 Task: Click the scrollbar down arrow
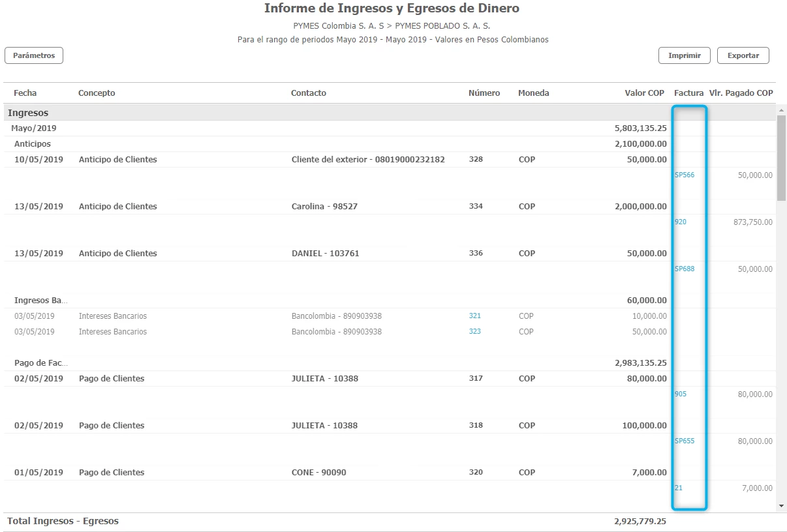[x=781, y=505]
